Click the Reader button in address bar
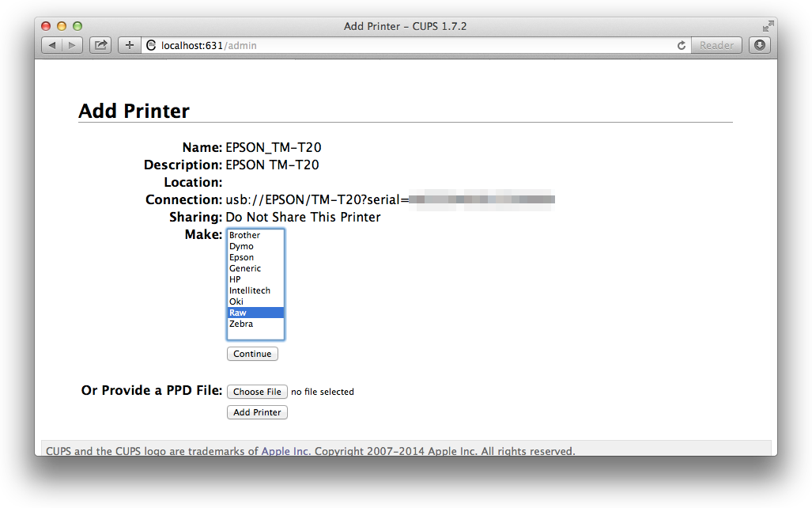 coord(716,46)
